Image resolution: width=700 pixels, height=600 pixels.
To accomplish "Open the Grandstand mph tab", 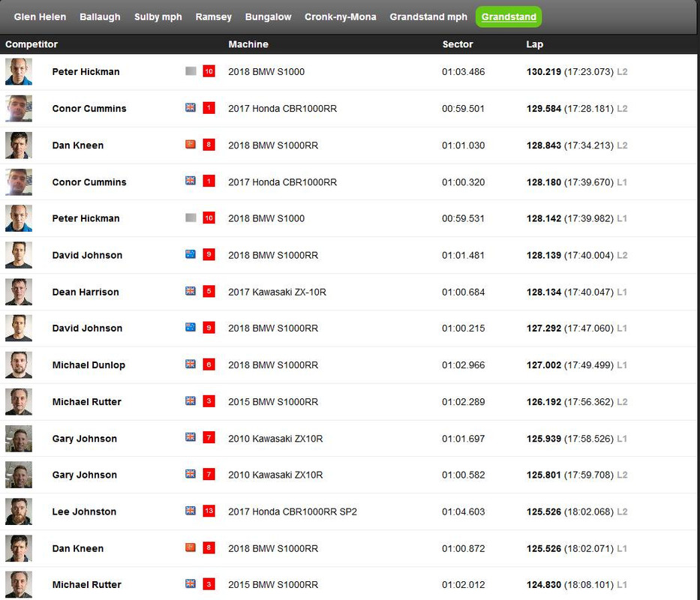I will [x=428, y=17].
